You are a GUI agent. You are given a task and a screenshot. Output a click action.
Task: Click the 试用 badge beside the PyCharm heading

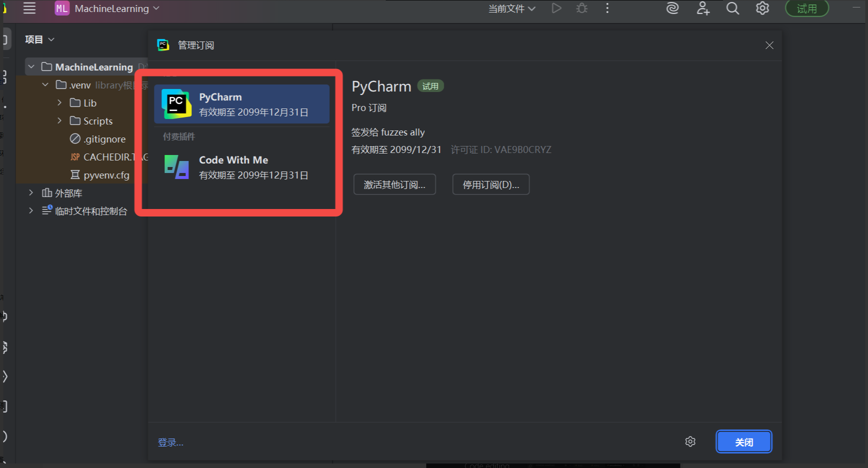click(x=430, y=86)
